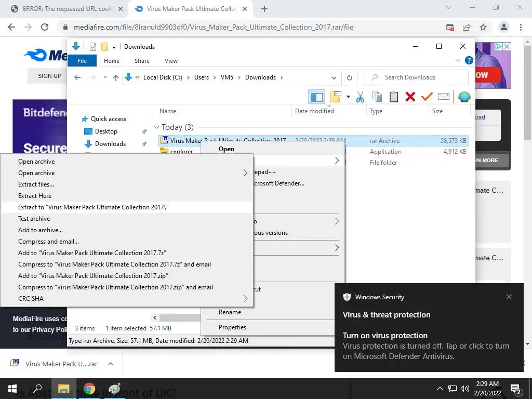
Task: Click the new folder icon in Explorer toolbar
Action: [x=335, y=97]
